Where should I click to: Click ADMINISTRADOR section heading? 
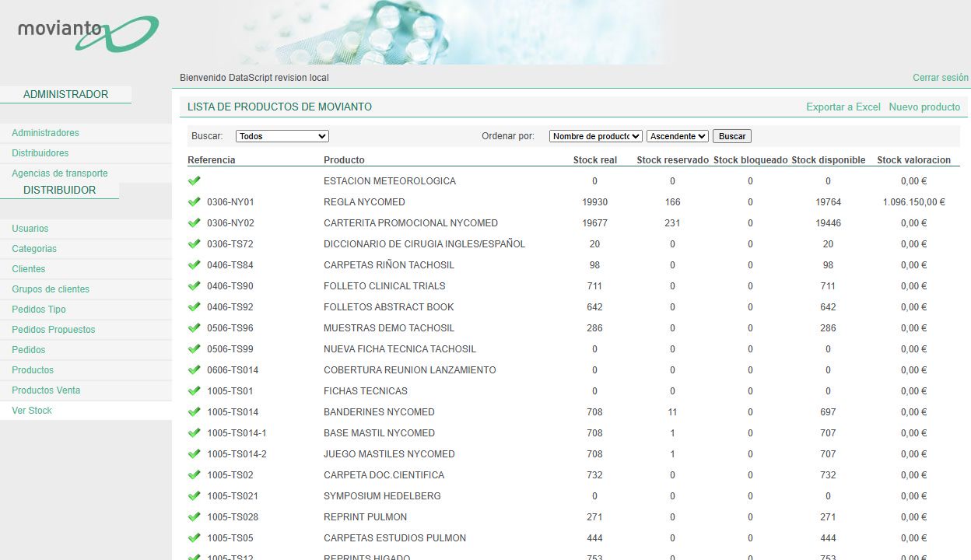(66, 94)
